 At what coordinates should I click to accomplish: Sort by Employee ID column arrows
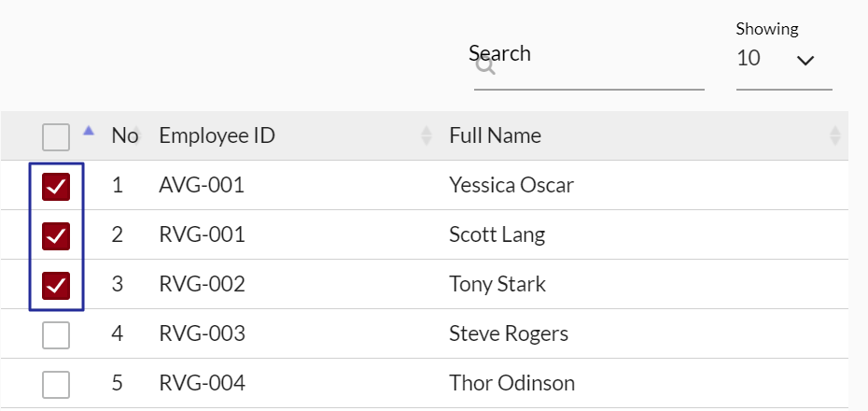pyautogui.click(x=427, y=136)
